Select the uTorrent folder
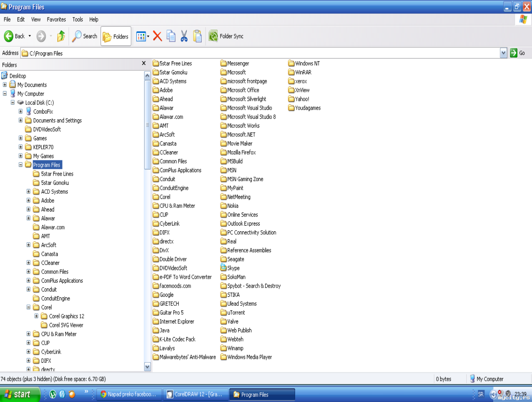The image size is (532, 402). [233, 312]
